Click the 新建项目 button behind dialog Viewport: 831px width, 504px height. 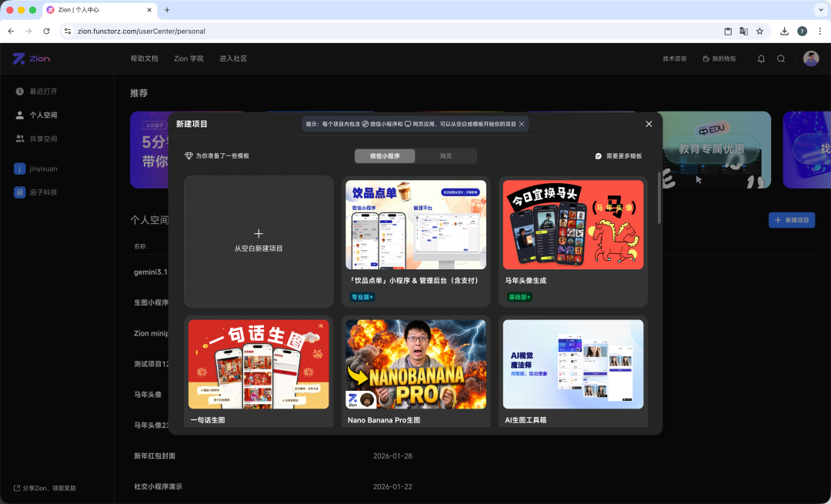pos(792,220)
